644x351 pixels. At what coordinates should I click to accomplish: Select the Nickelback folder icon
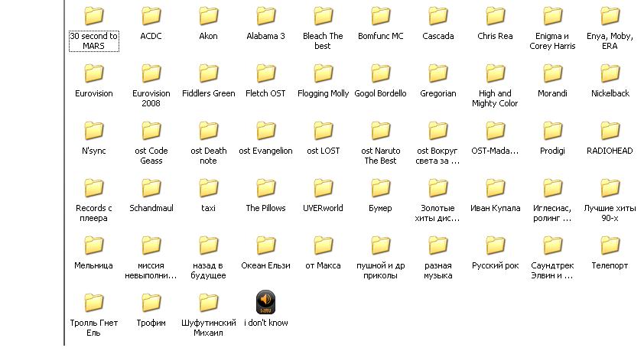coord(610,73)
